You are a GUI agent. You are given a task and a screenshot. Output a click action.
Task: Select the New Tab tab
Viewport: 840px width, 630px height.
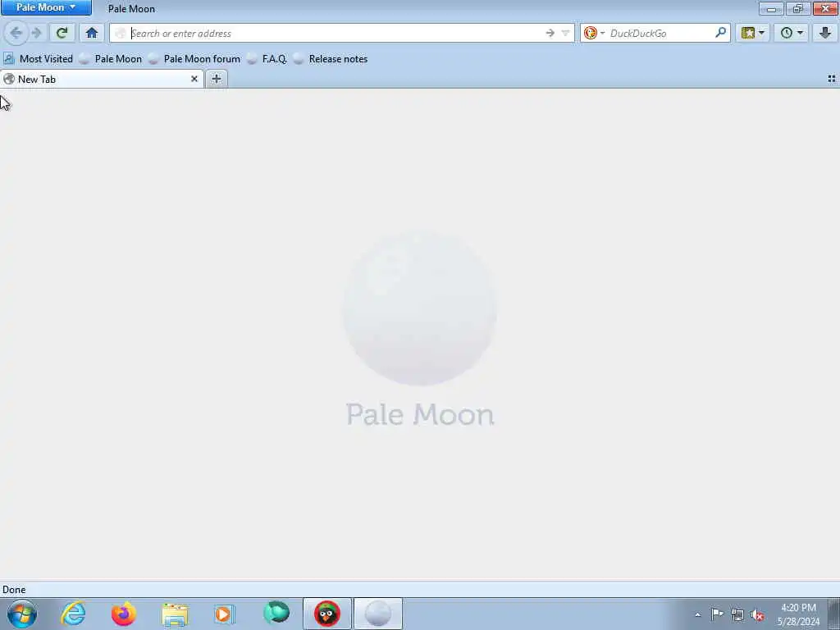[x=102, y=80]
